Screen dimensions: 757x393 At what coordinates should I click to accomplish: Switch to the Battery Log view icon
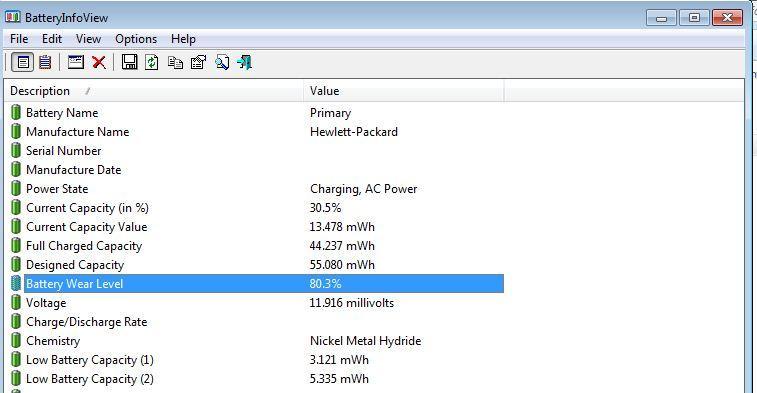coord(45,62)
